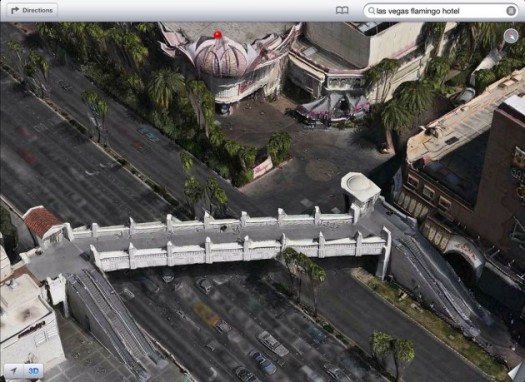Tap the compass to reset north
Screen dimensions: 525x382
[x=511, y=36]
